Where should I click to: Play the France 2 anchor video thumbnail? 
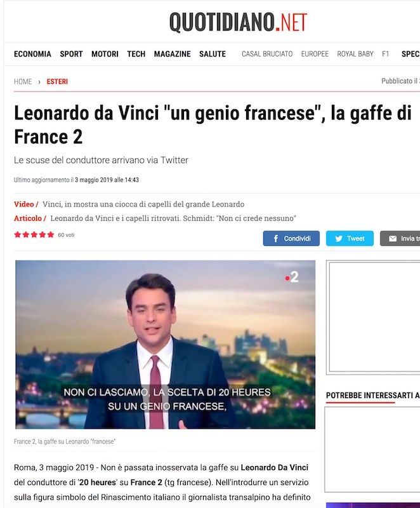point(165,344)
